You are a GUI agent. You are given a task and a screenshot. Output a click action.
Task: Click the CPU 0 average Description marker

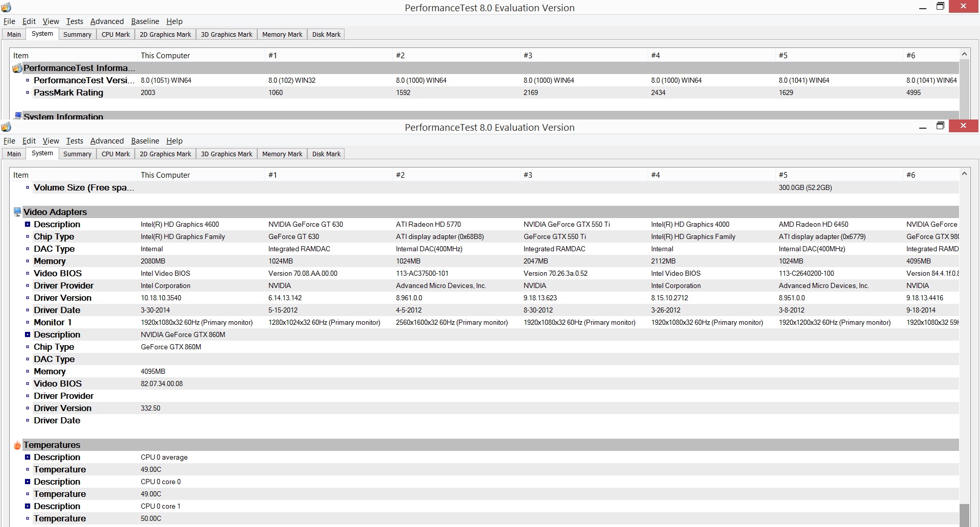(x=28, y=457)
